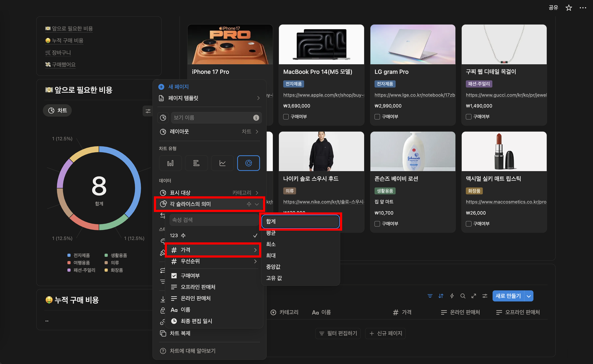Open chart view settings sliders icon

[148, 111]
